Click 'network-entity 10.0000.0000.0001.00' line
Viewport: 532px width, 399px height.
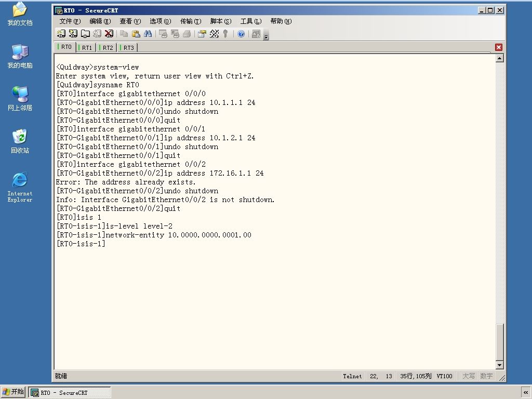154,235
